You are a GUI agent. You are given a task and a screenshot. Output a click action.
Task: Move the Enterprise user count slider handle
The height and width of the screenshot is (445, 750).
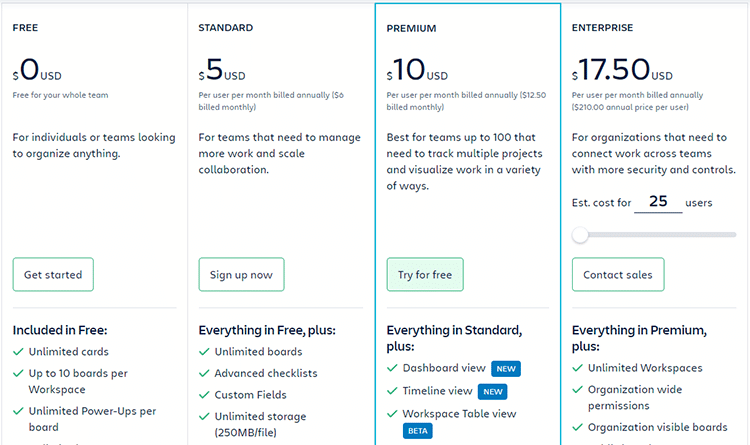[x=580, y=235]
